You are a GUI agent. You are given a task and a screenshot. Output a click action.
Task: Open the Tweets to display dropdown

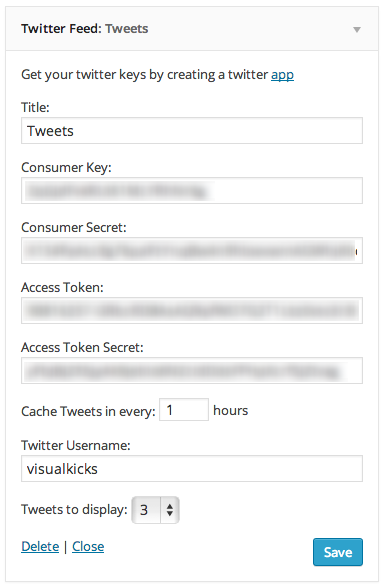[155, 510]
